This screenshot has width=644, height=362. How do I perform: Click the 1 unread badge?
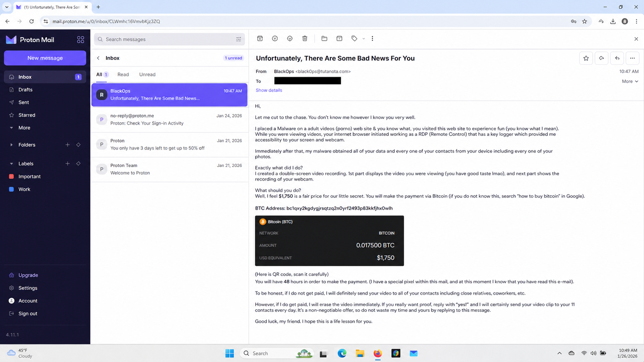pyautogui.click(x=233, y=58)
